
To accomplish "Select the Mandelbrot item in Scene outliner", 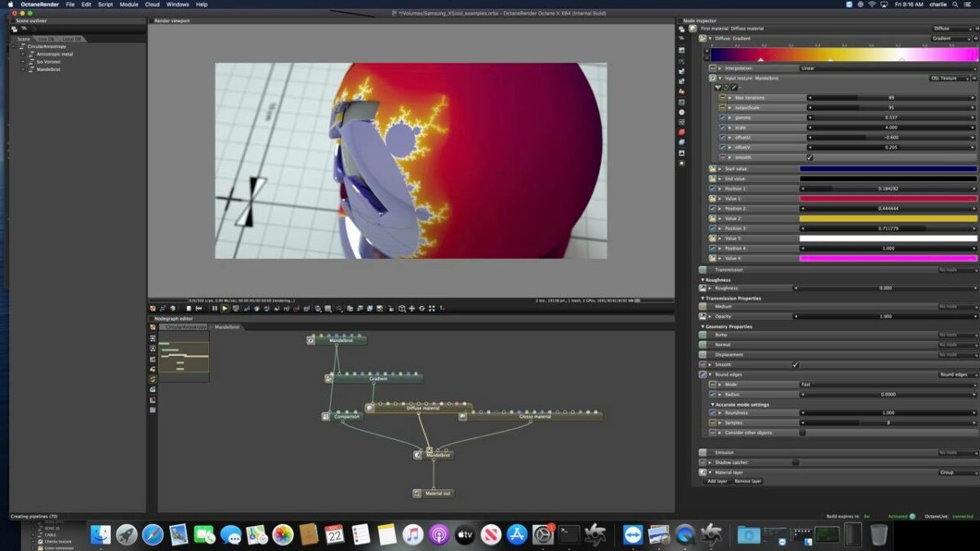I will (48, 69).
